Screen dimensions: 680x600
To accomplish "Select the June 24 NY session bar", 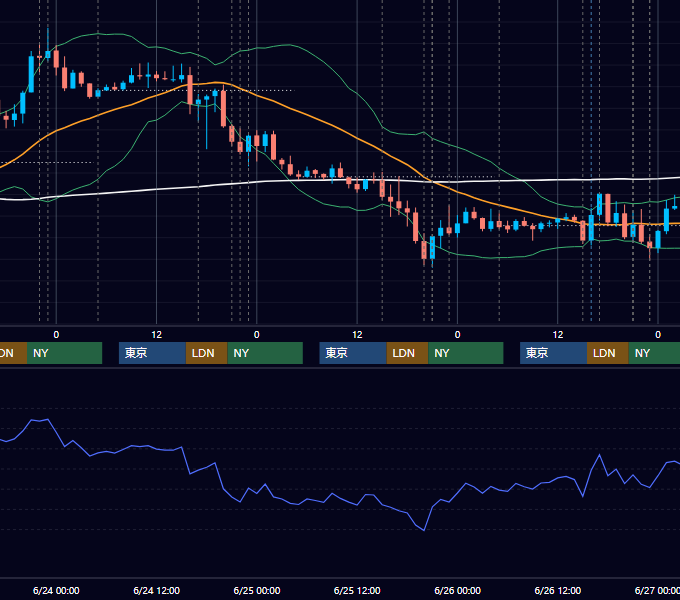I will click(265, 353).
